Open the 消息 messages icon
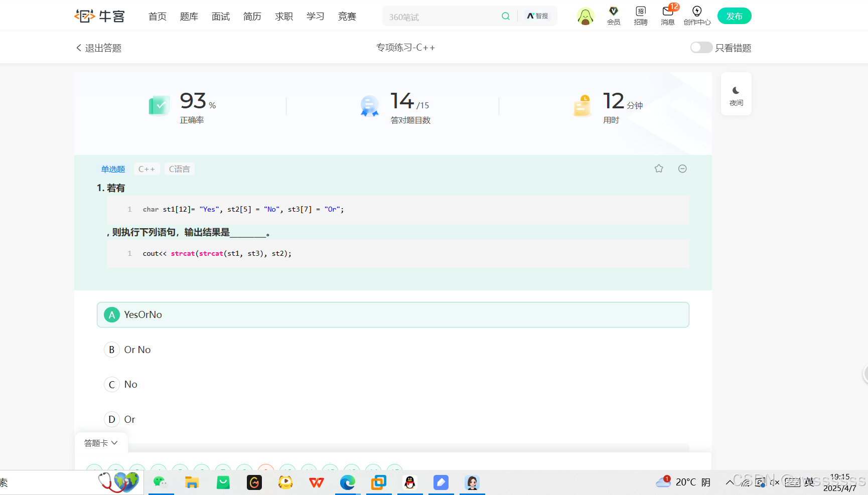The width and height of the screenshot is (868, 495). (x=668, y=16)
